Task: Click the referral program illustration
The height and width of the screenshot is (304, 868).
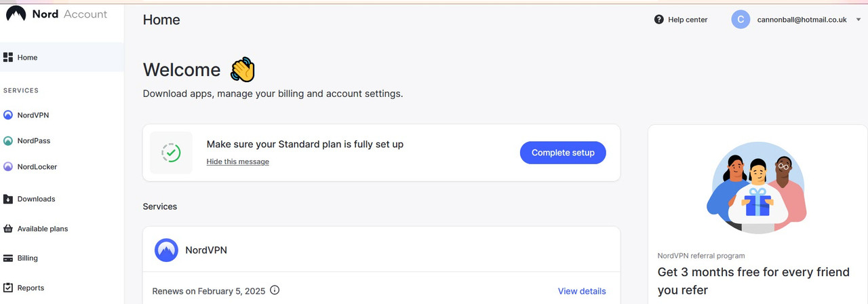Action: (757, 187)
